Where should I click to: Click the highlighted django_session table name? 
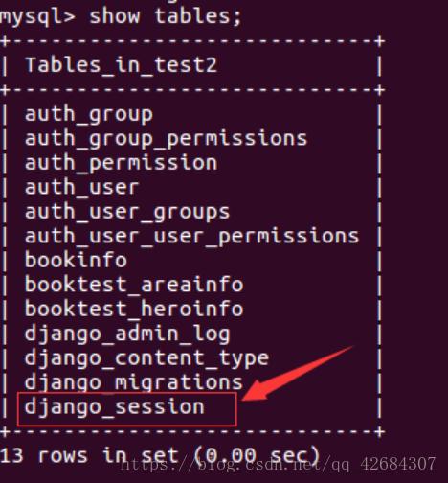coord(115,407)
